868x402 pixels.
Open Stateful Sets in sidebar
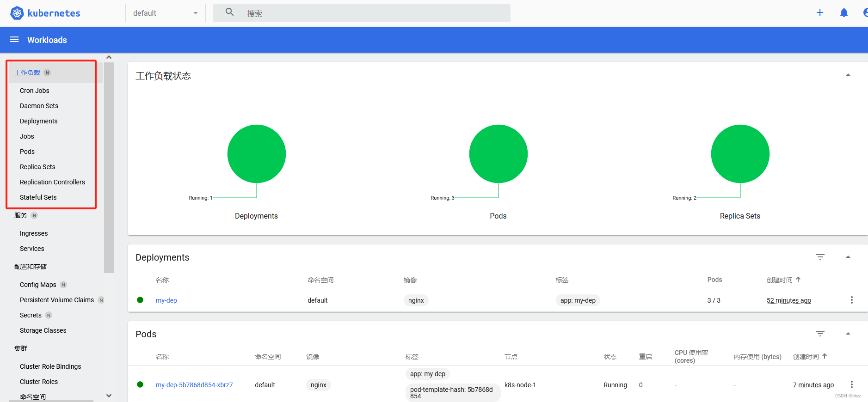point(38,197)
